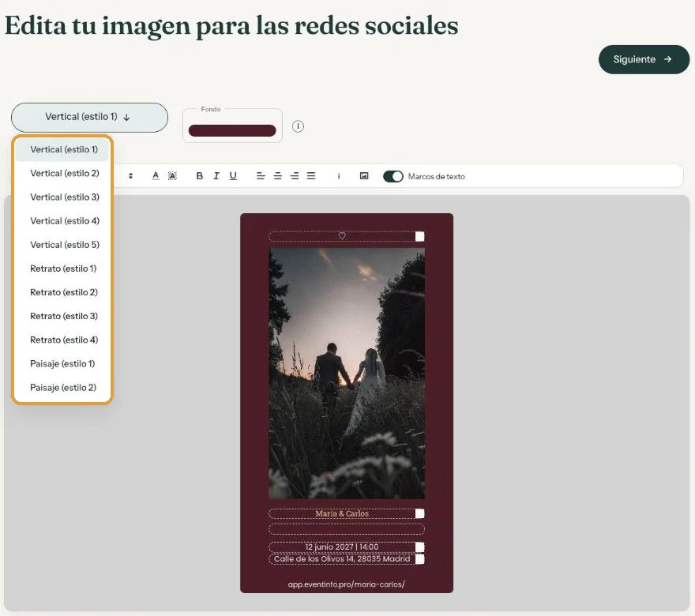Click the empty text frame below names

point(347,528)
